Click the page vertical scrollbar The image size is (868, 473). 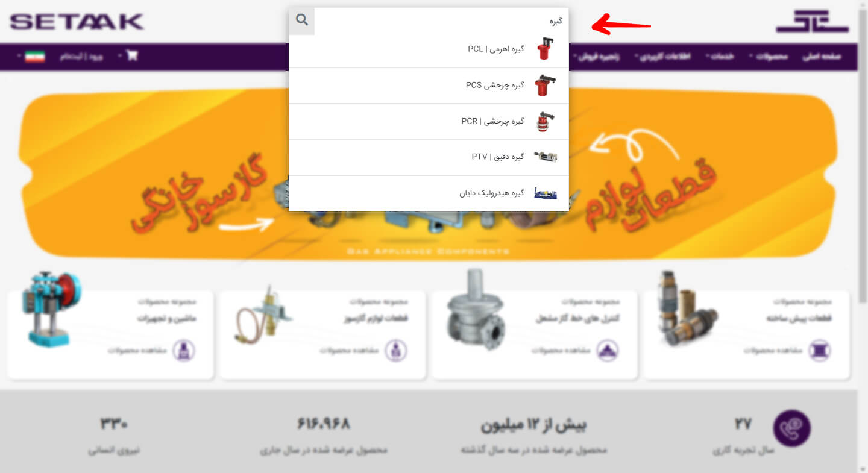(x=863, y=236)
